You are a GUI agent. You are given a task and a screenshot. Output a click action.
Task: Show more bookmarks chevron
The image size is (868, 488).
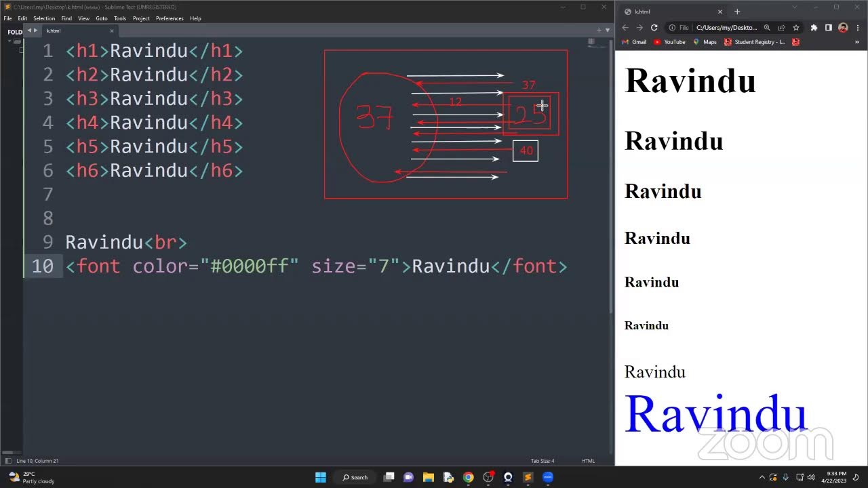(857, 42)
